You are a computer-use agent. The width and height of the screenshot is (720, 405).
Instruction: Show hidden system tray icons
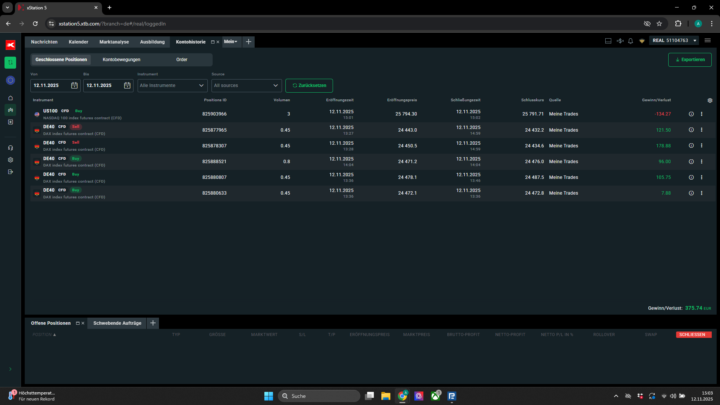616,396
